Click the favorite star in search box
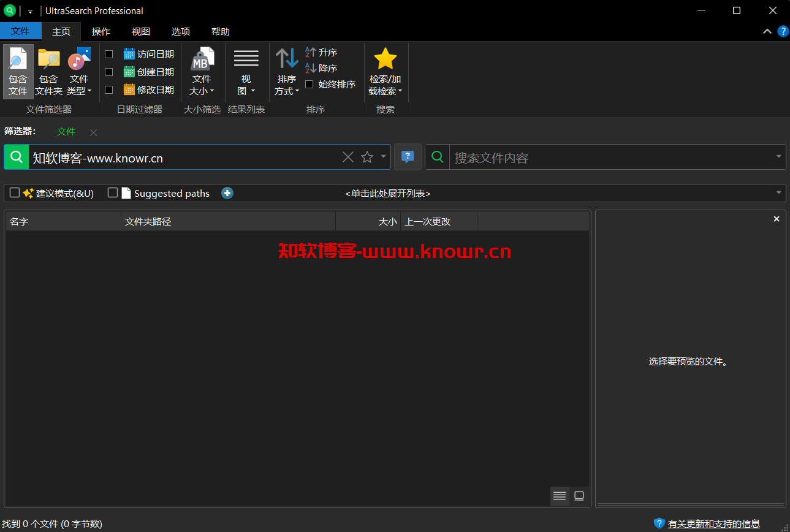The height and width of the screenshot is (532, 790). 367,157
